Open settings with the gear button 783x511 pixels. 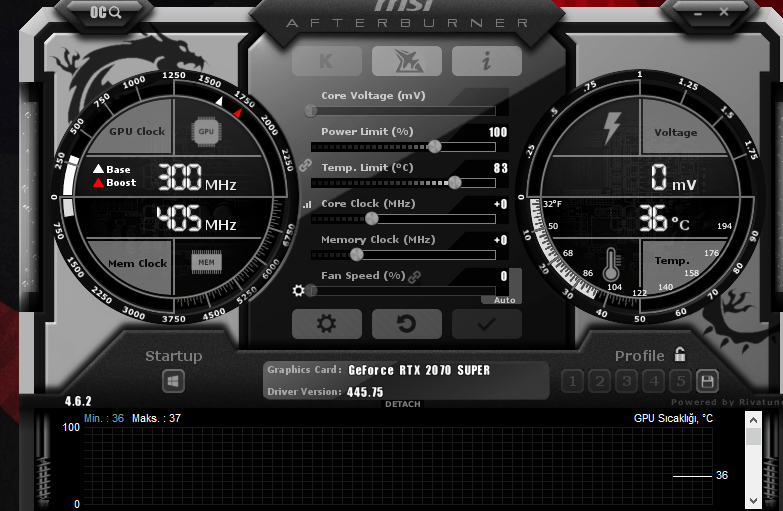[327, 324]
